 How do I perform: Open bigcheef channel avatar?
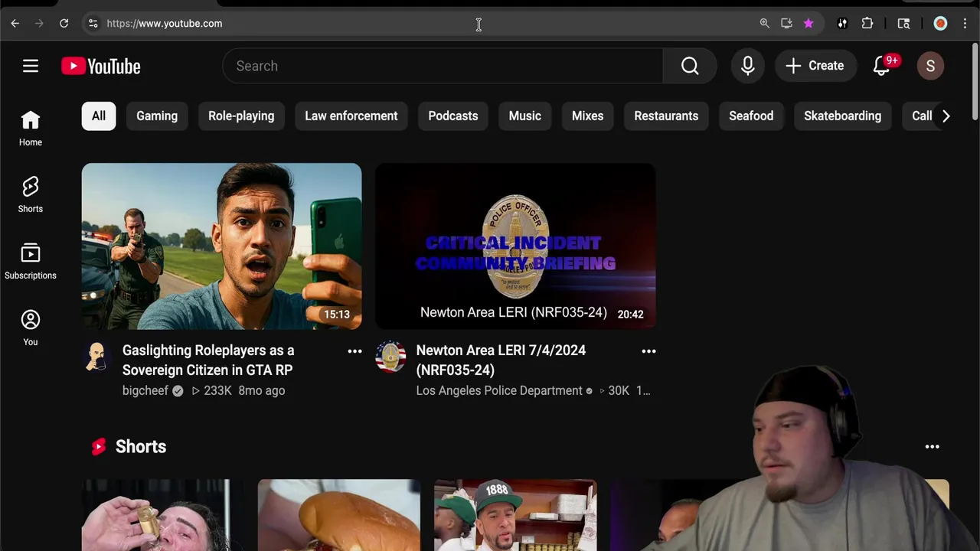96,357
